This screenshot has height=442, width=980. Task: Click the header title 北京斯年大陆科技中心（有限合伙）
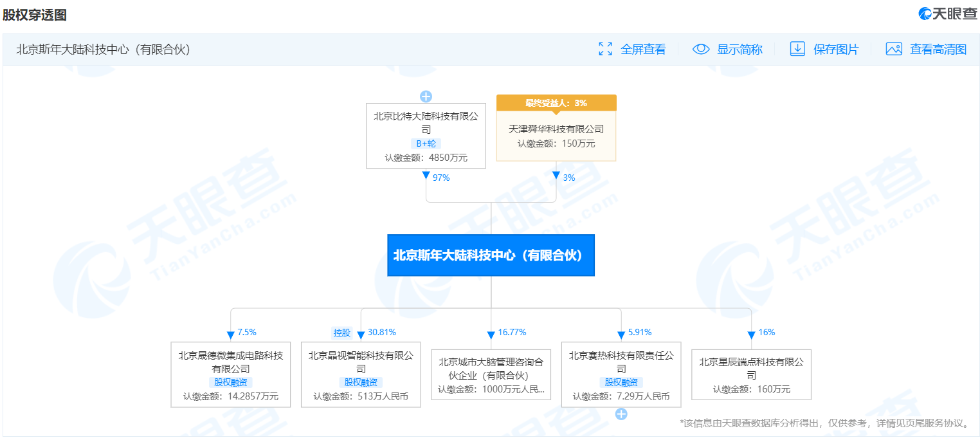click(x=104, y=50)
